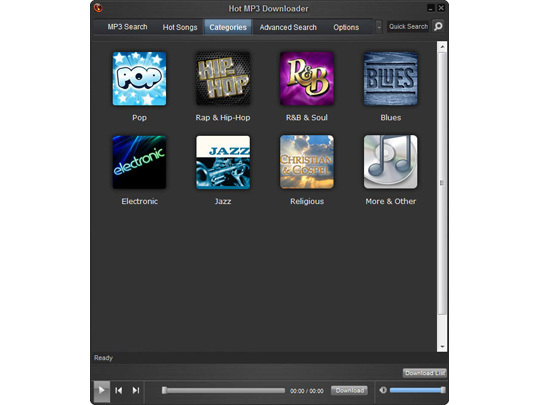Close the Hot MP3 Downloader window
The image size is (540, 405).
441,8
